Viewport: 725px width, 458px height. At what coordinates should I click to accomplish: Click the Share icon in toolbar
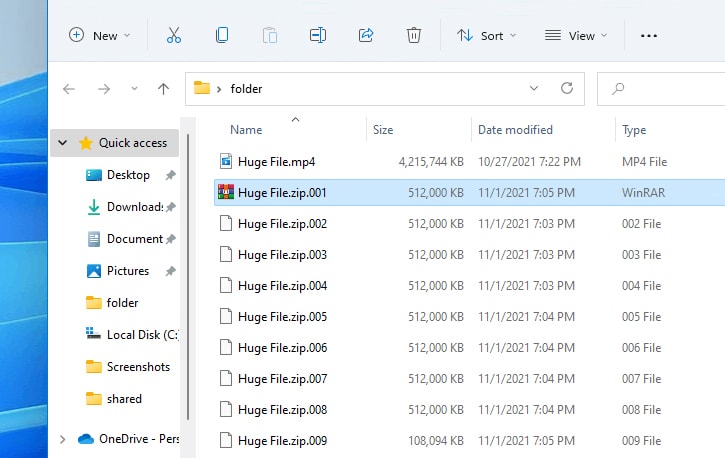tap(366, 36)
